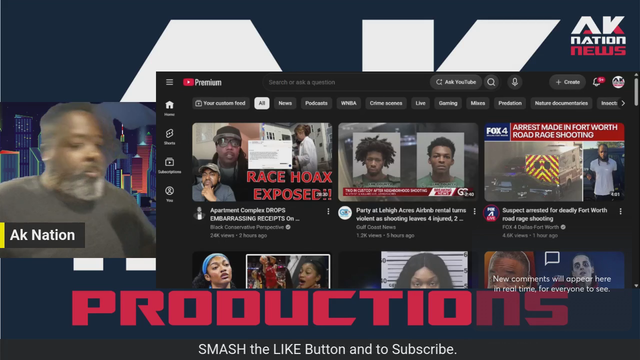This screenshot has height=360, width=640.
Task: Open Apartment Complex DROPS video title
Action: 255,214
